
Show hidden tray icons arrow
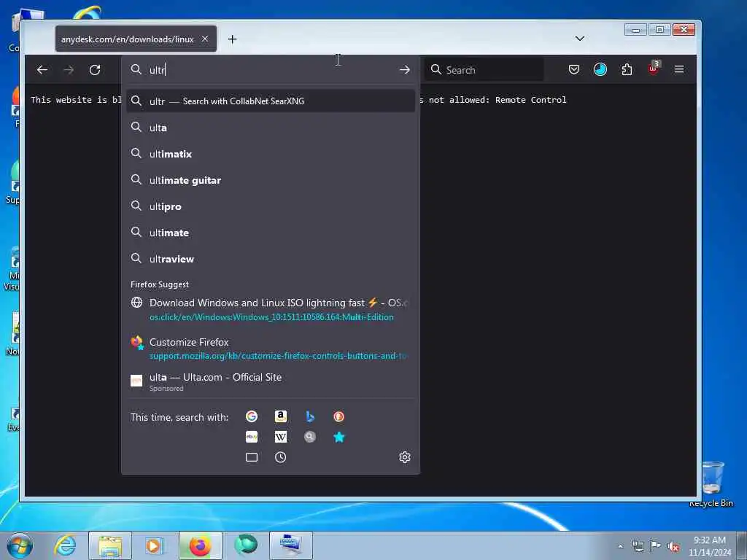[x=620, y=547]
